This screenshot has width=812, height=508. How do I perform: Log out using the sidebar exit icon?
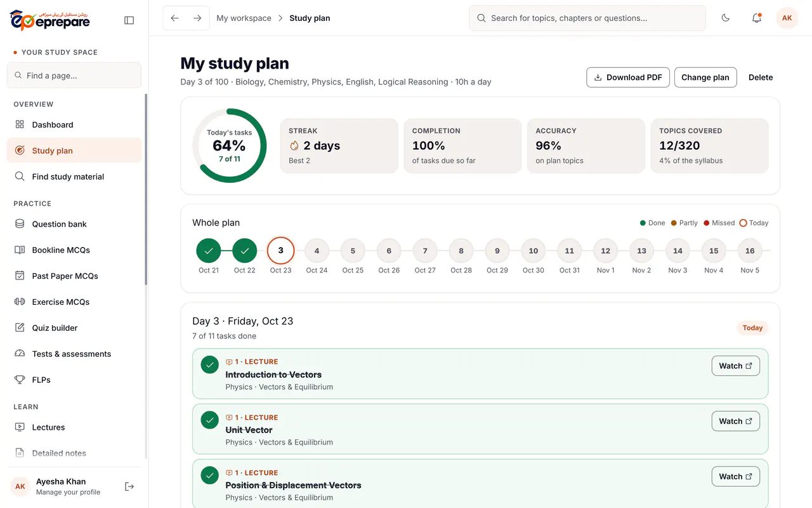click(129, 486)
